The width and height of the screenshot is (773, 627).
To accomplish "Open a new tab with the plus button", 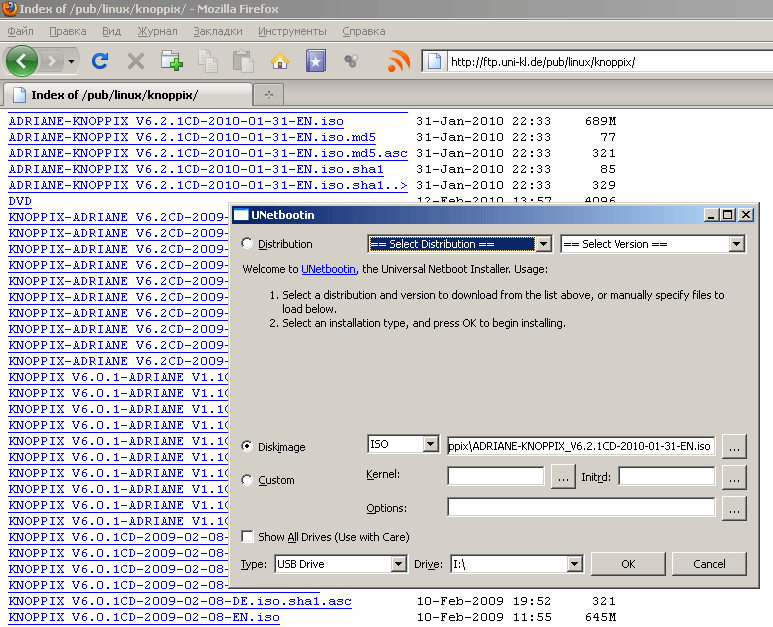I will point(269,95).
